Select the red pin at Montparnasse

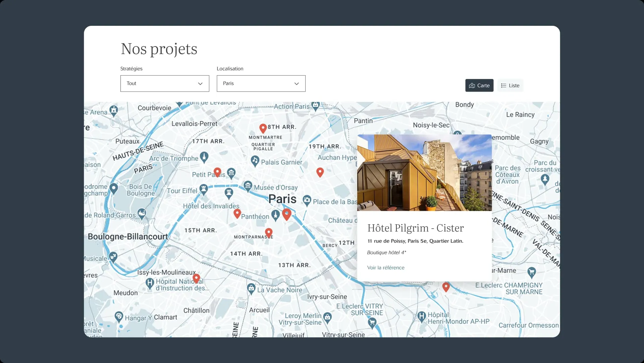point(269,233)
